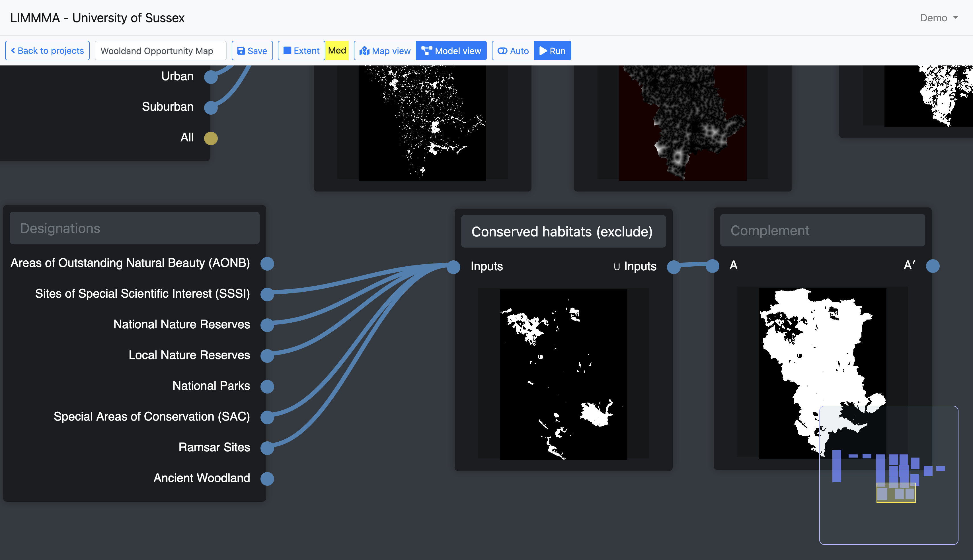The width and height of the screenshot is (973, 560).
Task: Switch to Map view
Action: 385,51
